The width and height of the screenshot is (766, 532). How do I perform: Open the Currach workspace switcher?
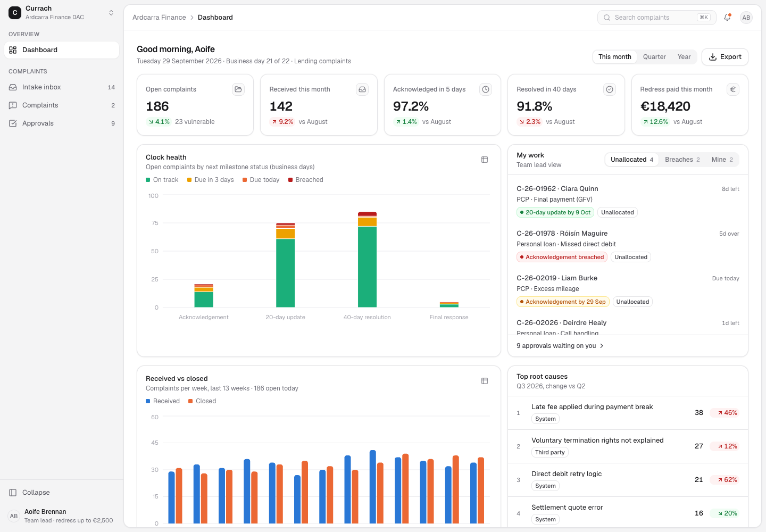(x=62, y=13)
